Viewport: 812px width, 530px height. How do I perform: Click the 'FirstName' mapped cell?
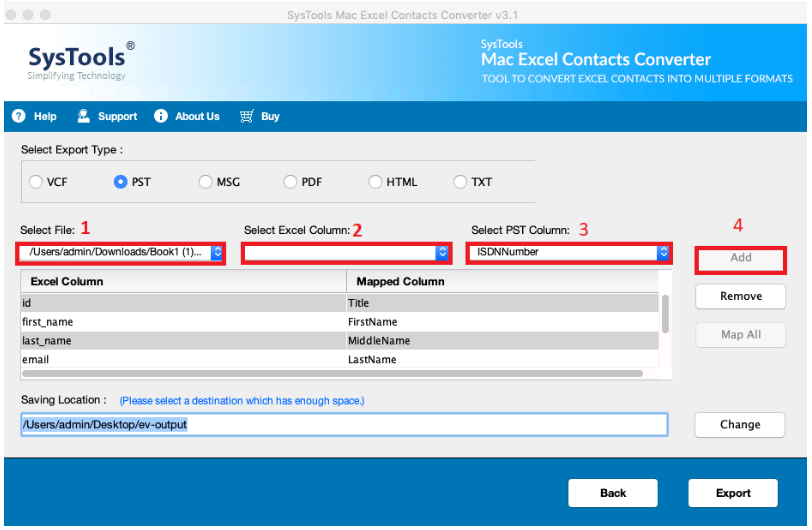point(503,322)
